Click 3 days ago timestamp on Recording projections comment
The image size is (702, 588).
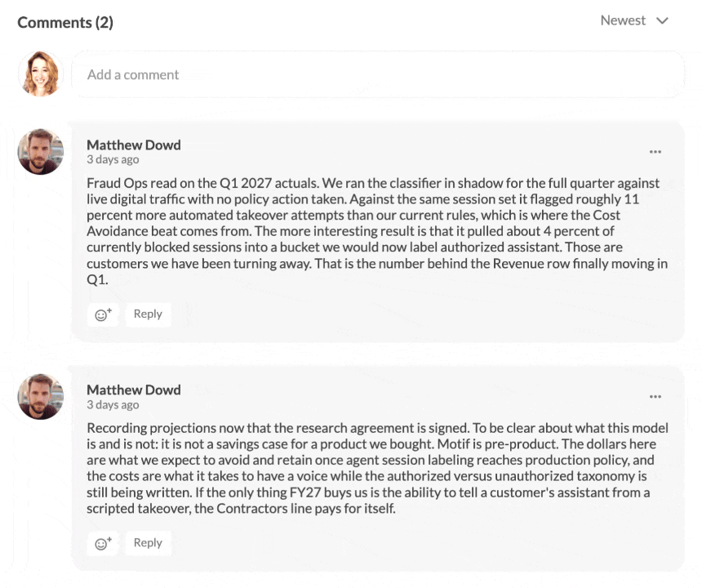pyautogui.click(x=113, y=405)
